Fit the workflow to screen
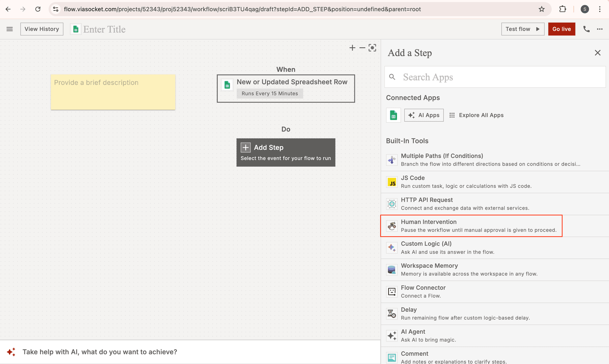 pyautogui.click(x=372, y=48)
